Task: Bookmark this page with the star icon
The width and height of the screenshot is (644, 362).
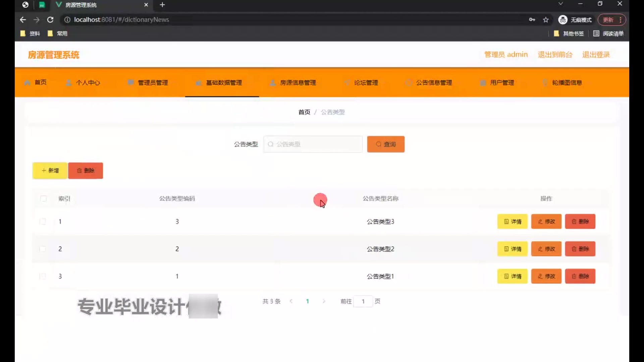Action: coord(546,20)
